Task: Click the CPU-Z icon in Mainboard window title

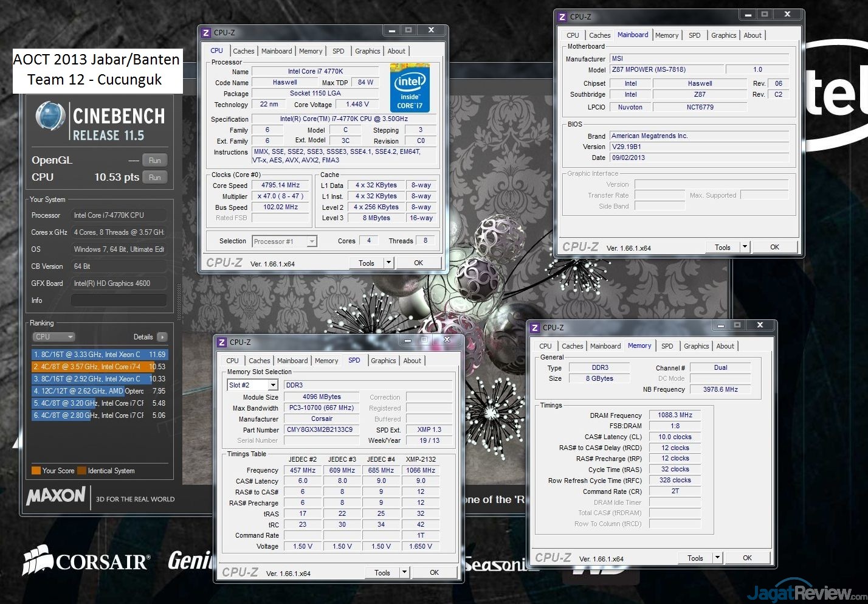Action: click(562, 17)
